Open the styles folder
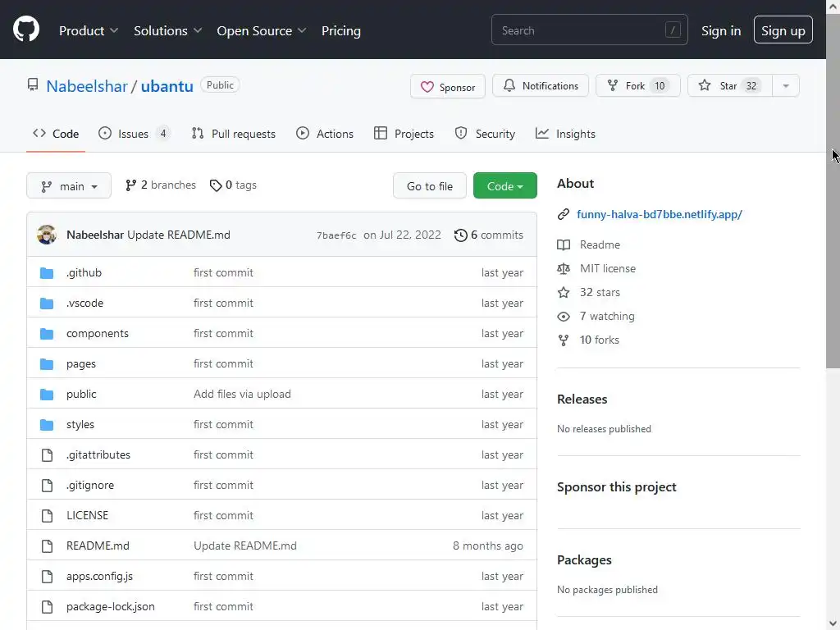 (80, 424)
